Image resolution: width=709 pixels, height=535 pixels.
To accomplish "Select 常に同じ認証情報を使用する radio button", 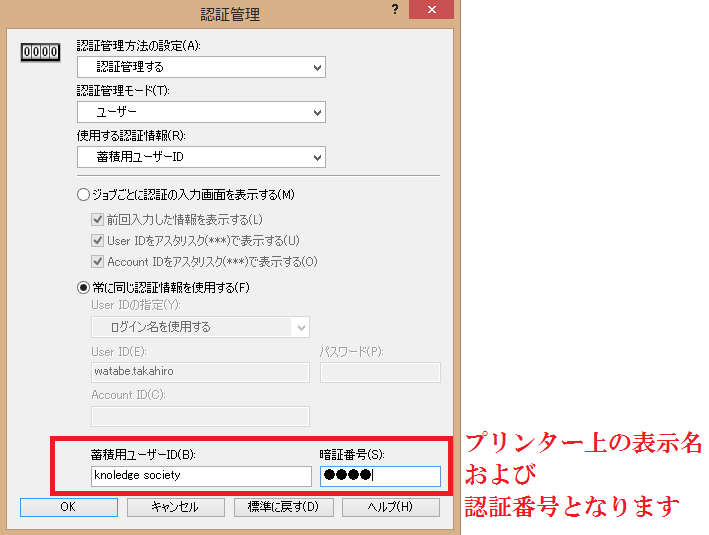I will click(x=83, y=288).
